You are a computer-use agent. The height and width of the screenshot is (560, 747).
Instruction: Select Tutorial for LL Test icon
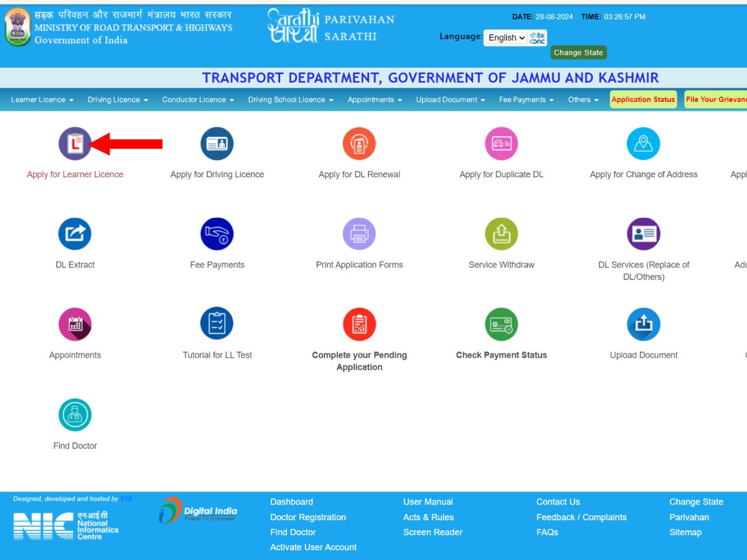(x=217, y=324)
